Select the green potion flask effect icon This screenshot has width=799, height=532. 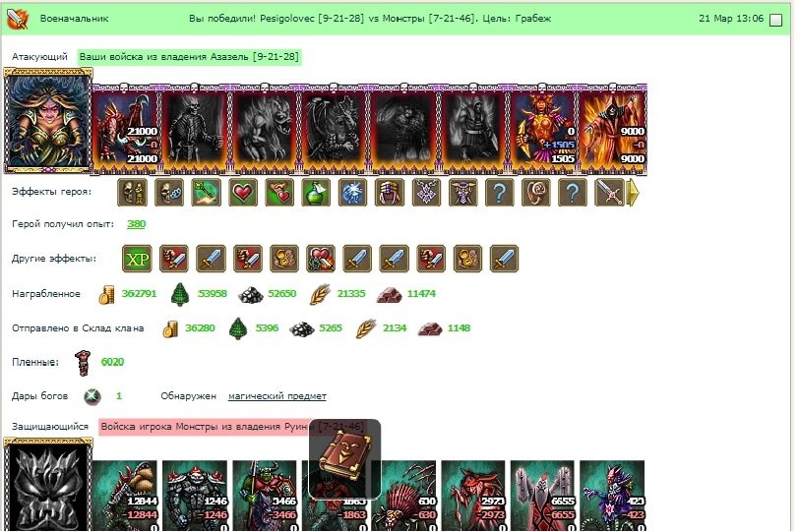(x=316, y=193)
